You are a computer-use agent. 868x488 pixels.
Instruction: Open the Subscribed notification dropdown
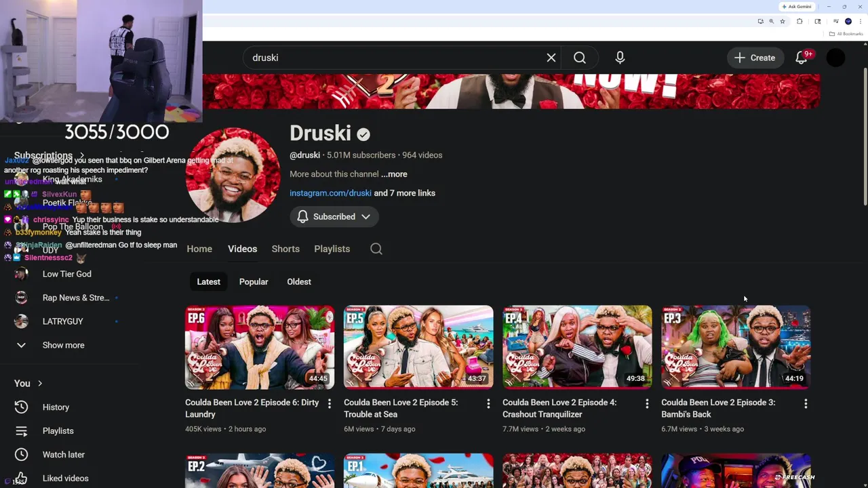click(334, 217)
